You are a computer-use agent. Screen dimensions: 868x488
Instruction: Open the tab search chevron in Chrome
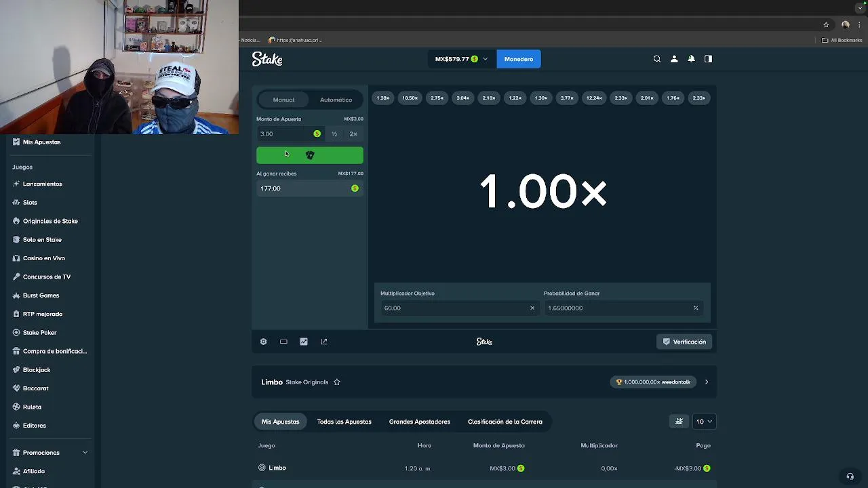point(859,7)
